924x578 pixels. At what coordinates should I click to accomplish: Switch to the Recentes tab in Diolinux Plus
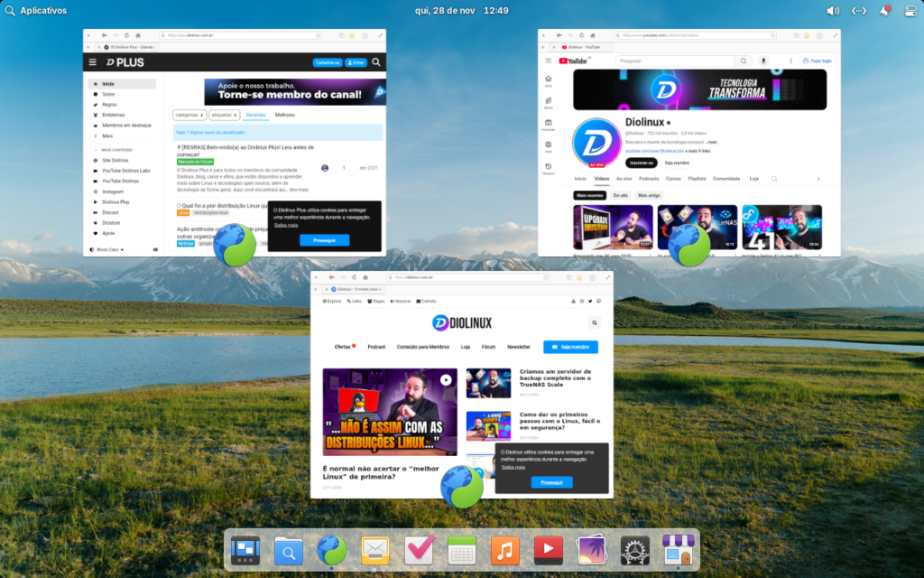[x=255, y=115]
